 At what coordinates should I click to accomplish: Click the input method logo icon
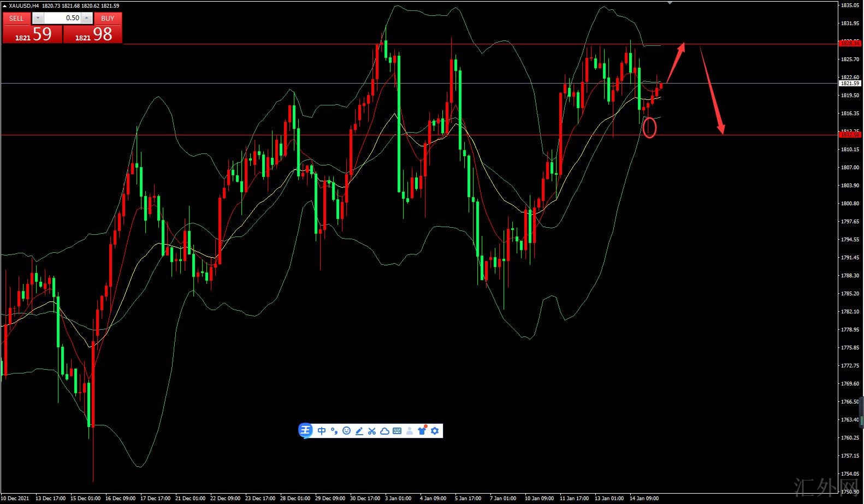click(x=305, y=431)
